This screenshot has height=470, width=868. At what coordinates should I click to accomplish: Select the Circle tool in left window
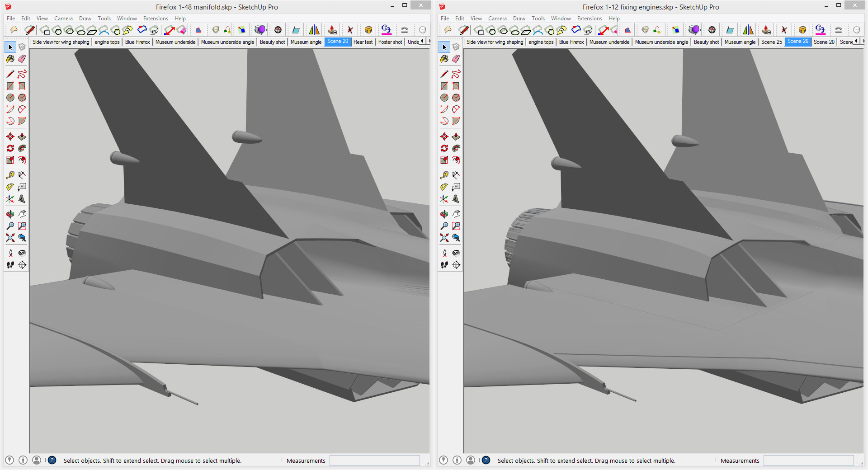(10, 98)
